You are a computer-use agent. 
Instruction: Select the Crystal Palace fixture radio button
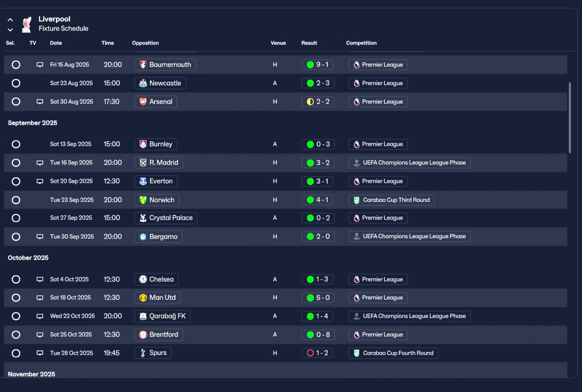[16, 218]
